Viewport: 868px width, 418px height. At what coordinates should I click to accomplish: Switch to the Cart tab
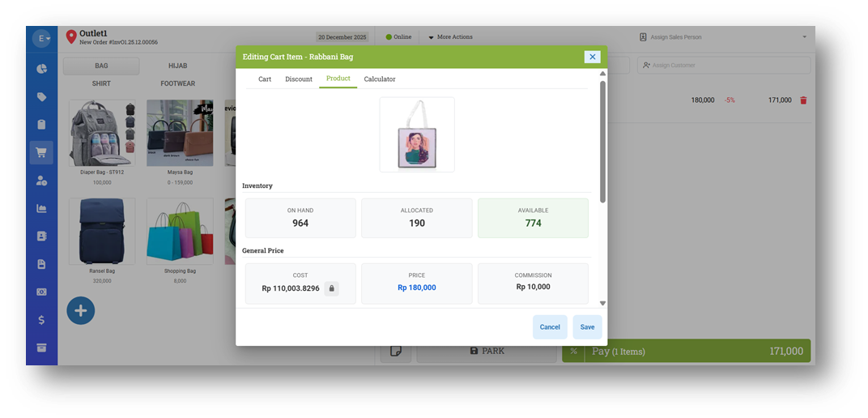[265, 79]
